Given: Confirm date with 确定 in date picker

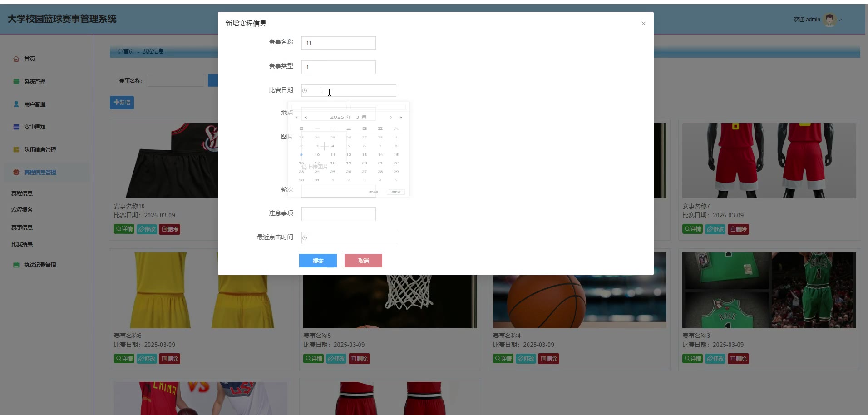Looking at the screenshot, I should (x=396, y=192).
